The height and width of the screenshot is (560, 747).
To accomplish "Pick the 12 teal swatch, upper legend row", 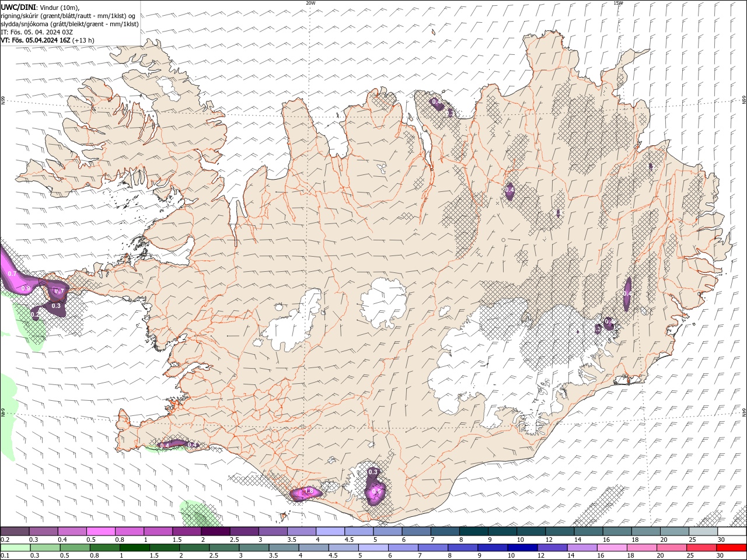I will point(560,531).
